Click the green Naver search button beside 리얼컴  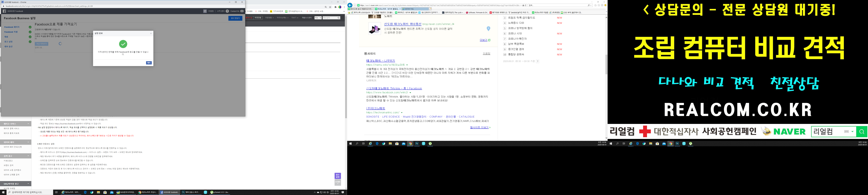pyautogui.click(x=862, y=131)
